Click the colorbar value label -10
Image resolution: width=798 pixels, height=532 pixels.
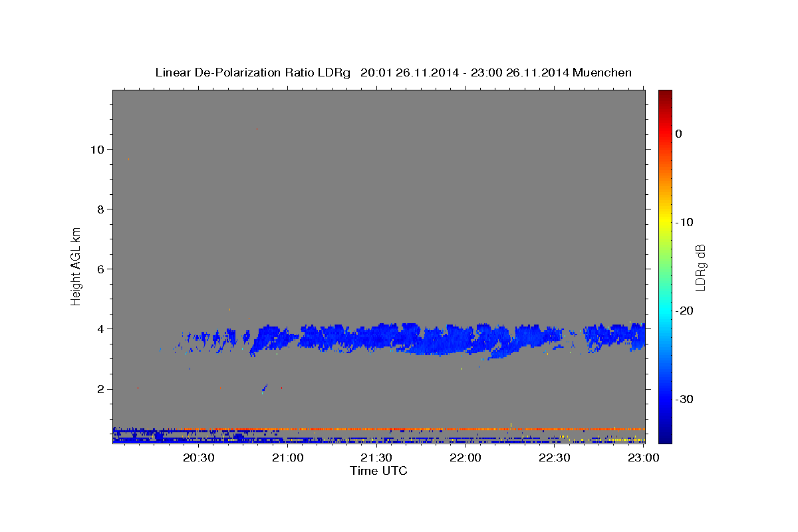[684, 222]
